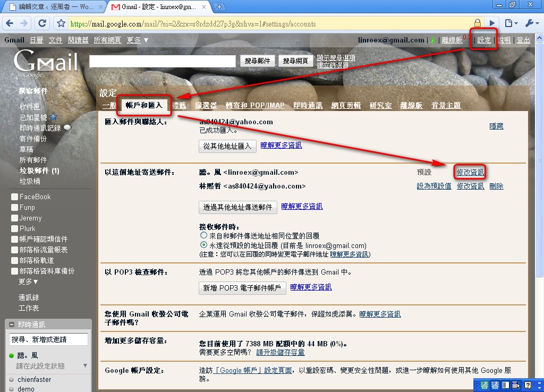This screenshot has width=544, height=392.
Task: Click the green labs flask icon
Action: tap(433, 40)
